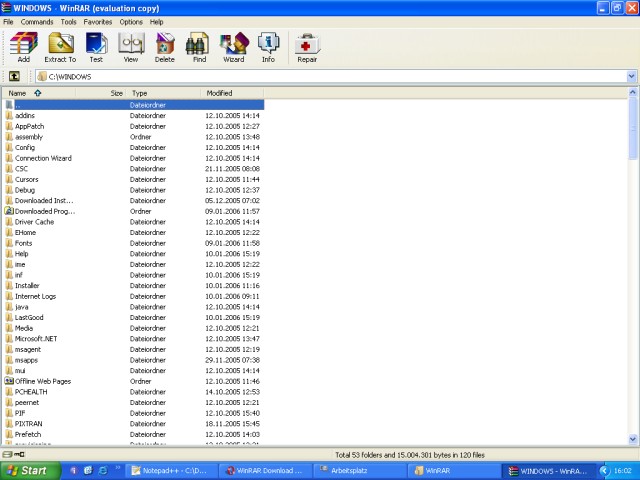Select the Internet Logs folder
Screen dimensions: 640x480
point(36,296)
